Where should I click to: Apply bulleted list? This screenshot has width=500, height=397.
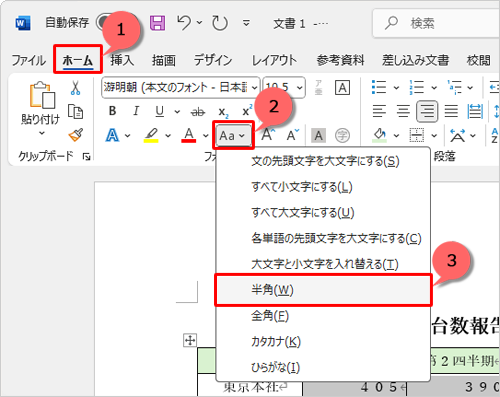pos(379,88)
